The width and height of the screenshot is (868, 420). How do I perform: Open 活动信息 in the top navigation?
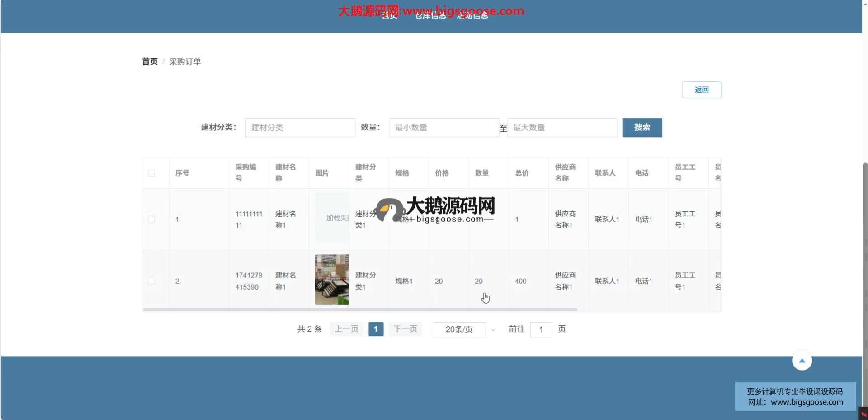click(x=472, y=16)
